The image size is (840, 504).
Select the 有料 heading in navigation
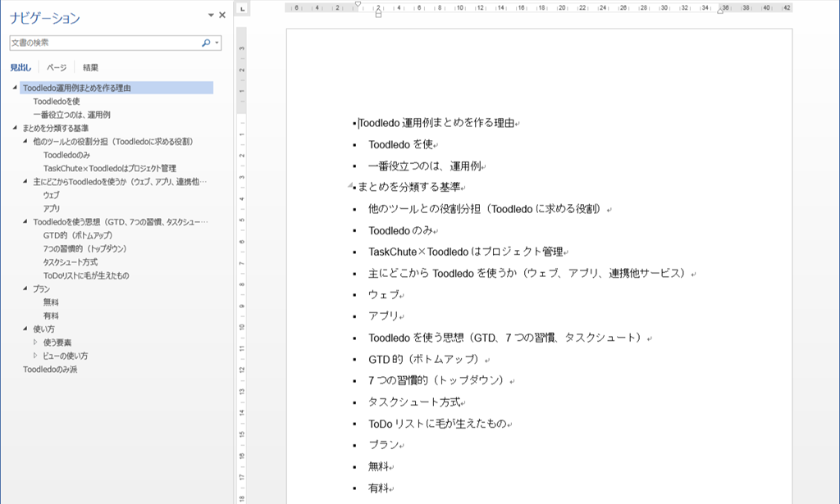51,316
